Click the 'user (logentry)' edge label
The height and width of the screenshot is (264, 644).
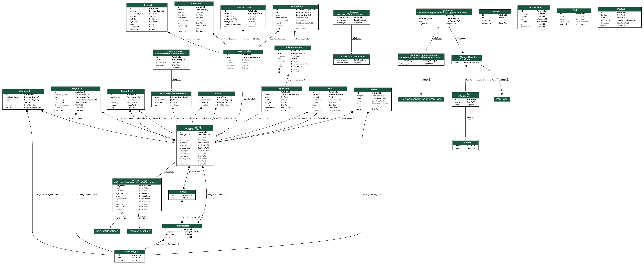pos(126,118)
